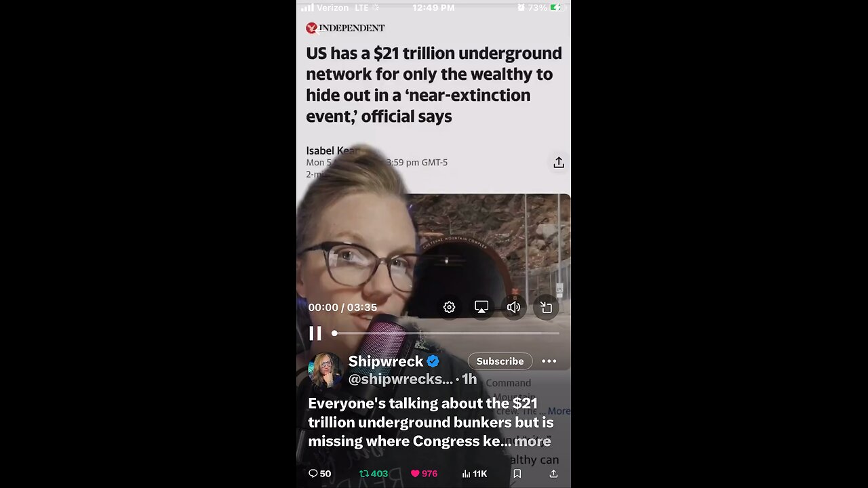Seek along the video progress bar
Image resolution: width=868 pixels, height=488 pixels.
tap(446, 333)
